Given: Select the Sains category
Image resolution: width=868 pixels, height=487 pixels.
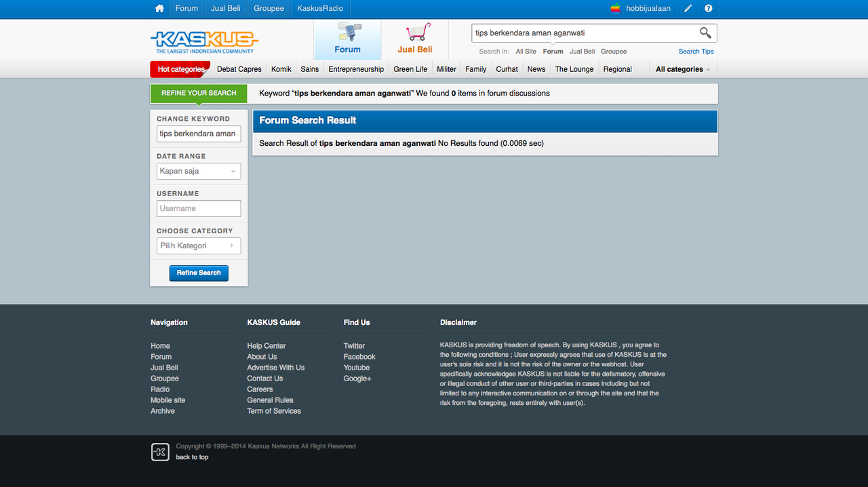Looking at the screenshot, I should click(310, 69).
